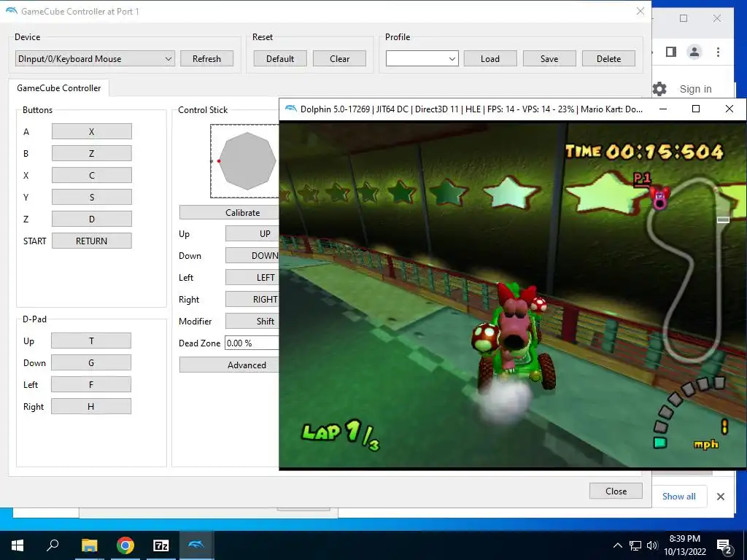Remap button A currently set to X
Image resolution: width=747 pixels, height=560 pixels.
coord(91,131)
